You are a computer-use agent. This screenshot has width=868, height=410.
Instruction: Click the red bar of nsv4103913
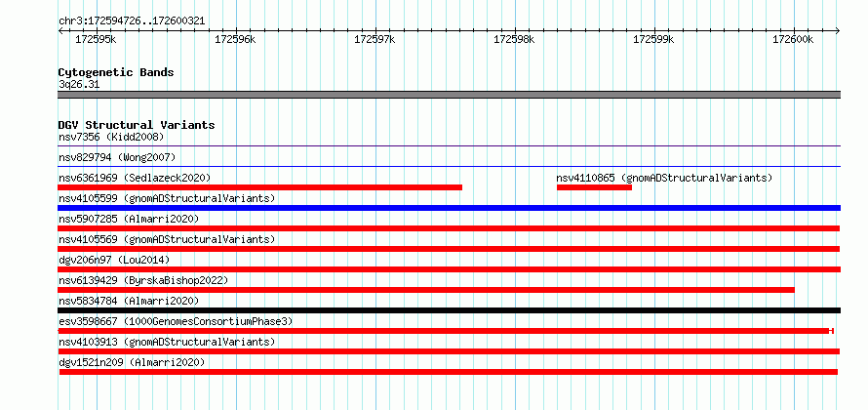pyautogui.click(x=449, y=351)
